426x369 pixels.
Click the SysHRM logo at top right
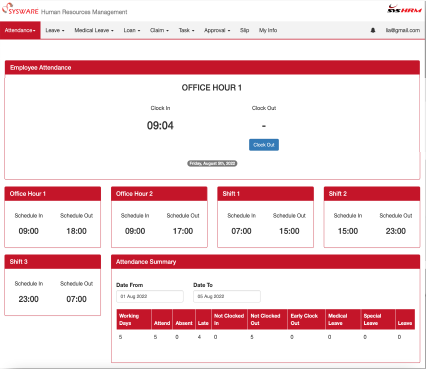404,9
